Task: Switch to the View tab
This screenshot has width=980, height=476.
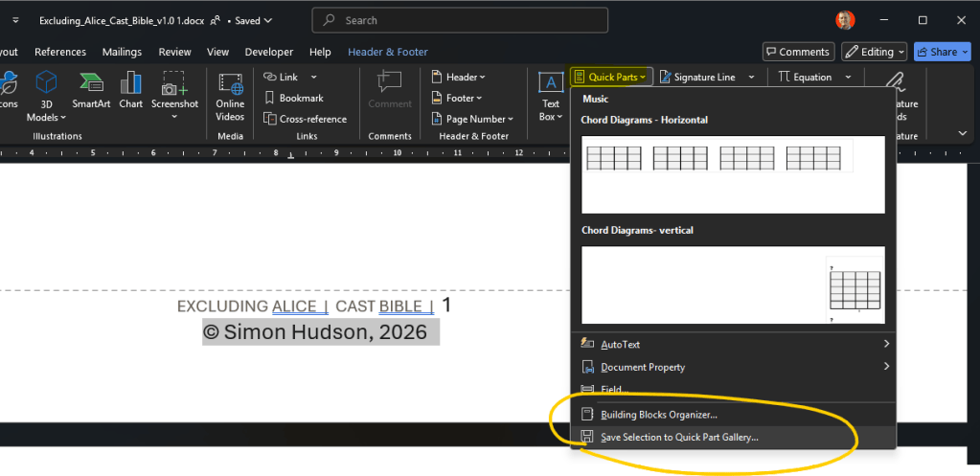Action: click(217, 52)
